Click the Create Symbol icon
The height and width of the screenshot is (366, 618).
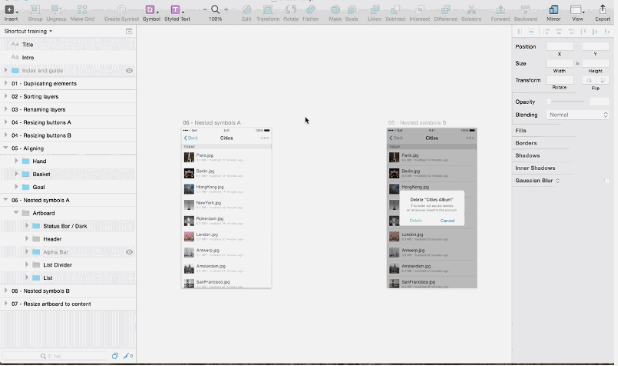pos(121,10)
